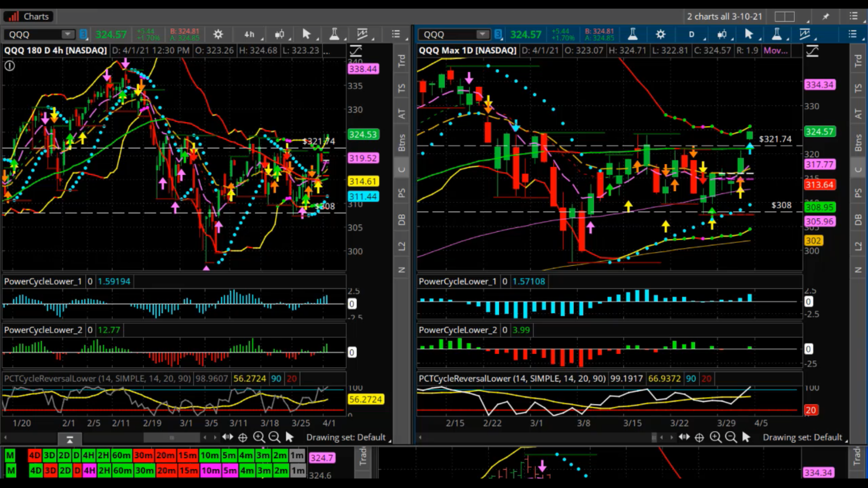Image resolution: width=868 pixels, height=488 pixels.
Task: Click collapse-to-top arrow below left chart
Action: click(70, 439)
